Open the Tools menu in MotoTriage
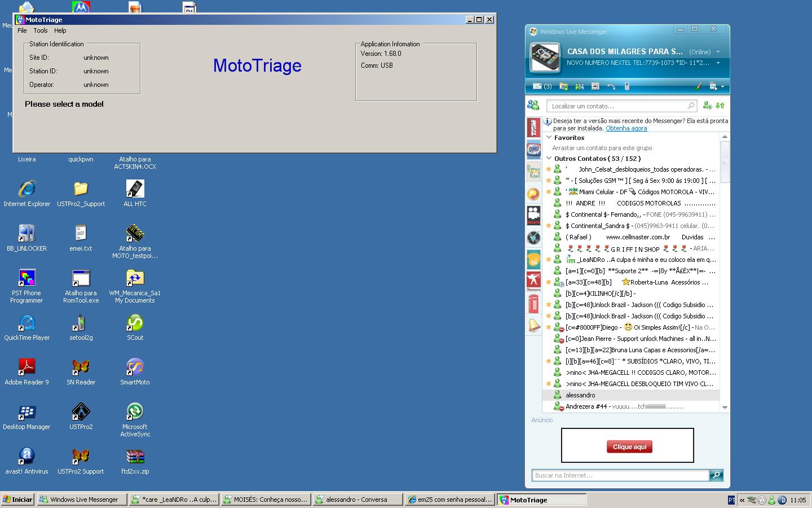The height and width of the screenshot is (508, 812). point(41,30)
